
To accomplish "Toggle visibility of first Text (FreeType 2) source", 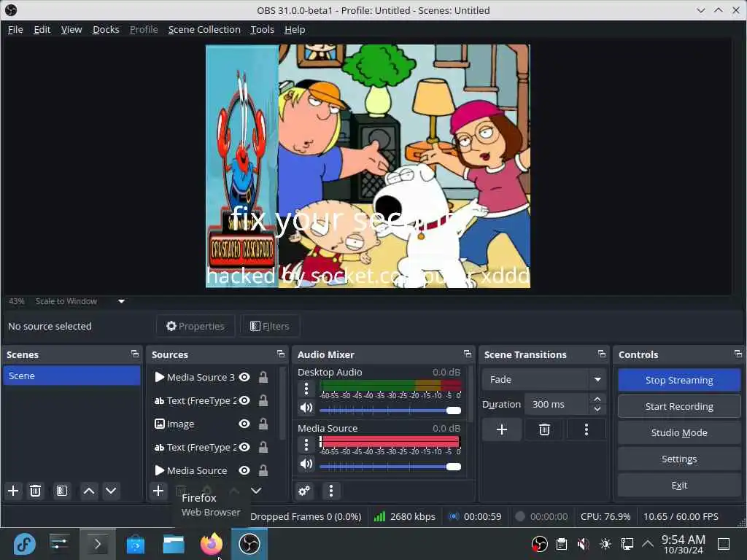I will [244, 400].
